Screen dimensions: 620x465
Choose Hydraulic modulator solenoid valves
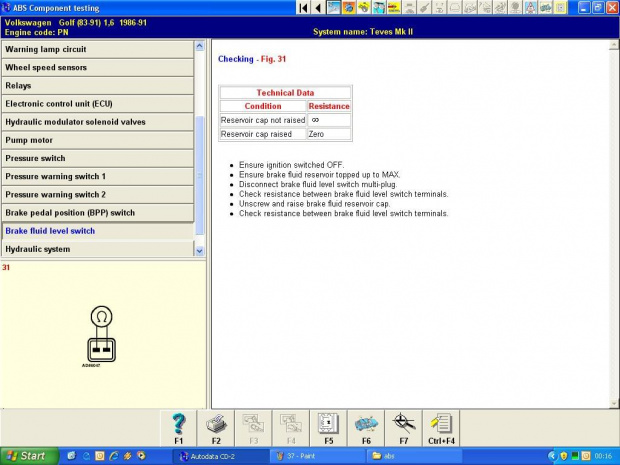tap(98, 121)
